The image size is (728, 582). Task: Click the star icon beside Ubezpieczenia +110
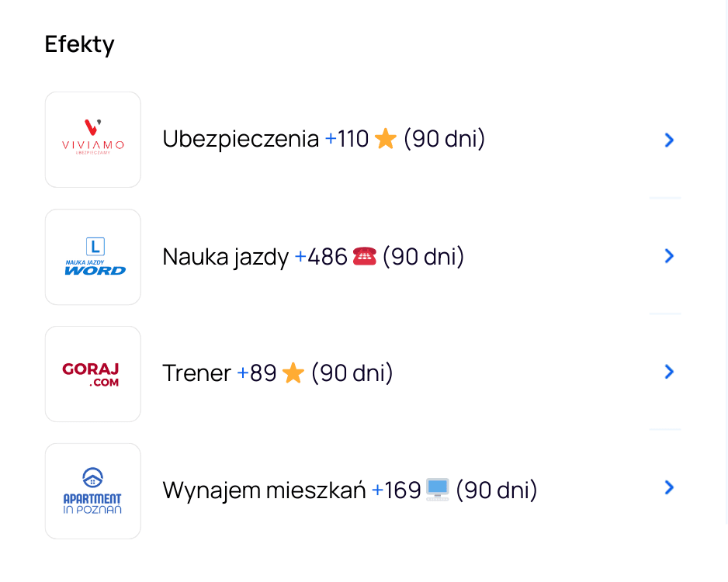click(x=385, y=140)
